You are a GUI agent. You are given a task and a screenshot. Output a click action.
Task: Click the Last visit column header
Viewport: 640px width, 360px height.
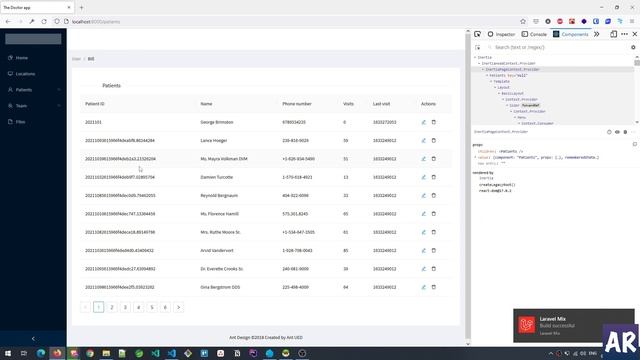381,104
